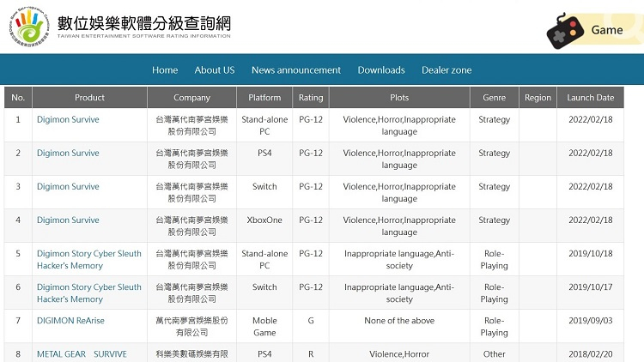Click the 2019/10/18 launch date
The width and height of the screenshot is (644, 362).
pyautogui.click(x=590, y=253)
